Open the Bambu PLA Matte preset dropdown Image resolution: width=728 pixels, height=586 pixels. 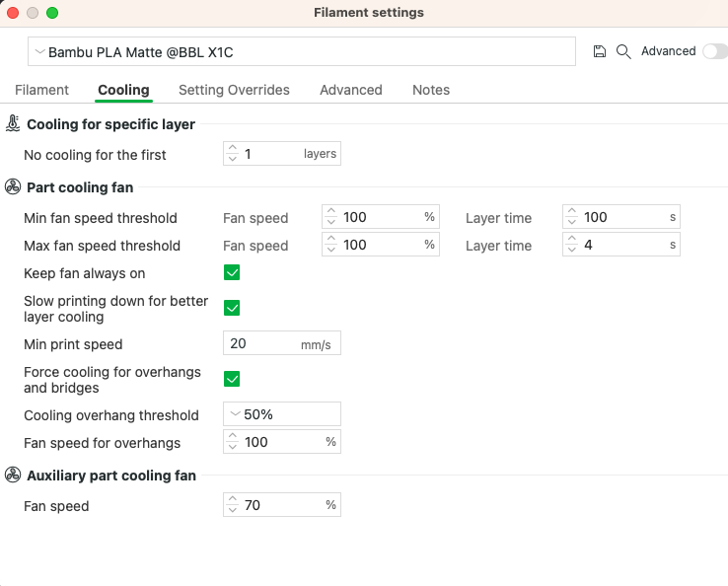pyautogui.click(x=302, y=51)
